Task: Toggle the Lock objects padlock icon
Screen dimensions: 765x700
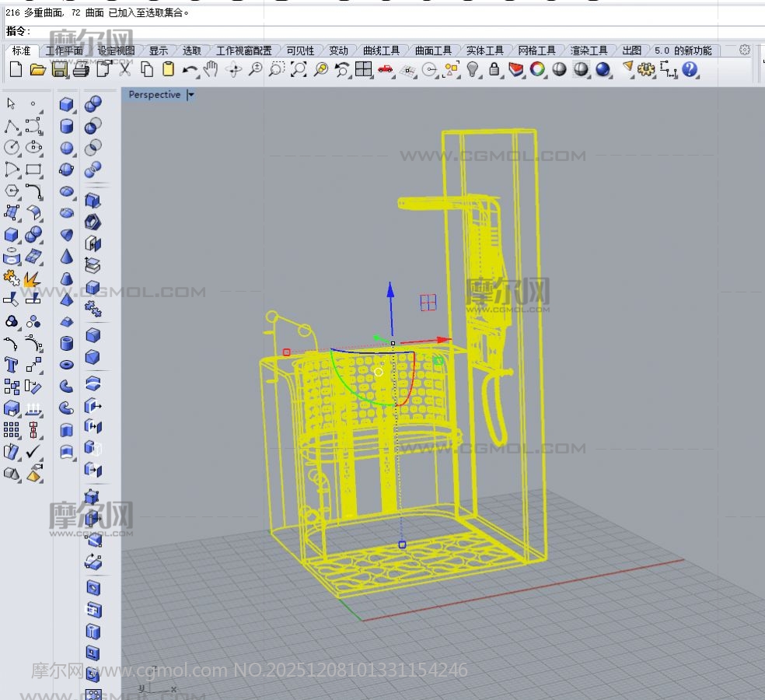Action: 494,70
